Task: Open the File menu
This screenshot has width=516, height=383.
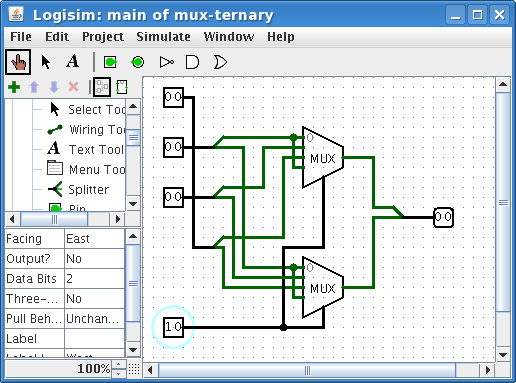Action: click(21, 37)
